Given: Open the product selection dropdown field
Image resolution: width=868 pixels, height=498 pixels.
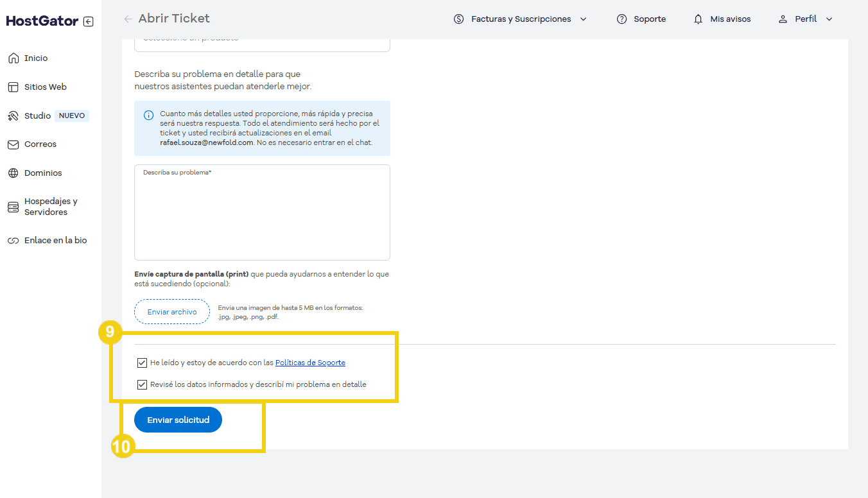Looking at the screenshot, I should click(x=262, y=42).
